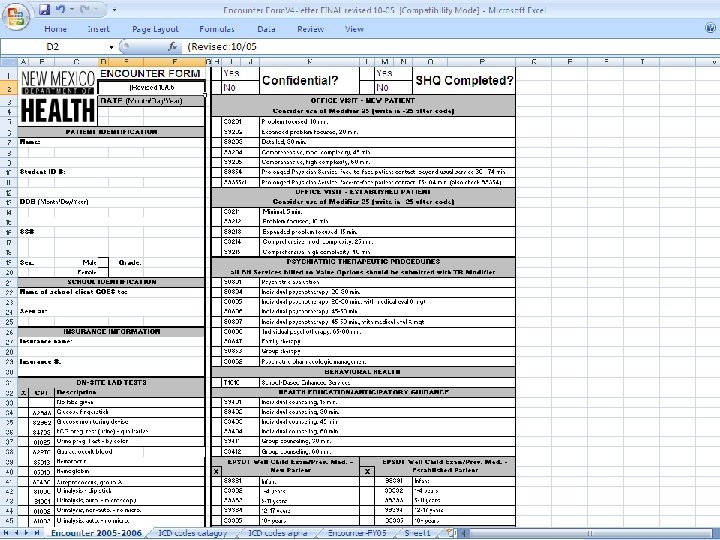The width and height of the screenshot is (720, 540).
Task: Click inside the formula bar text
Action: [x=450, y=47]
